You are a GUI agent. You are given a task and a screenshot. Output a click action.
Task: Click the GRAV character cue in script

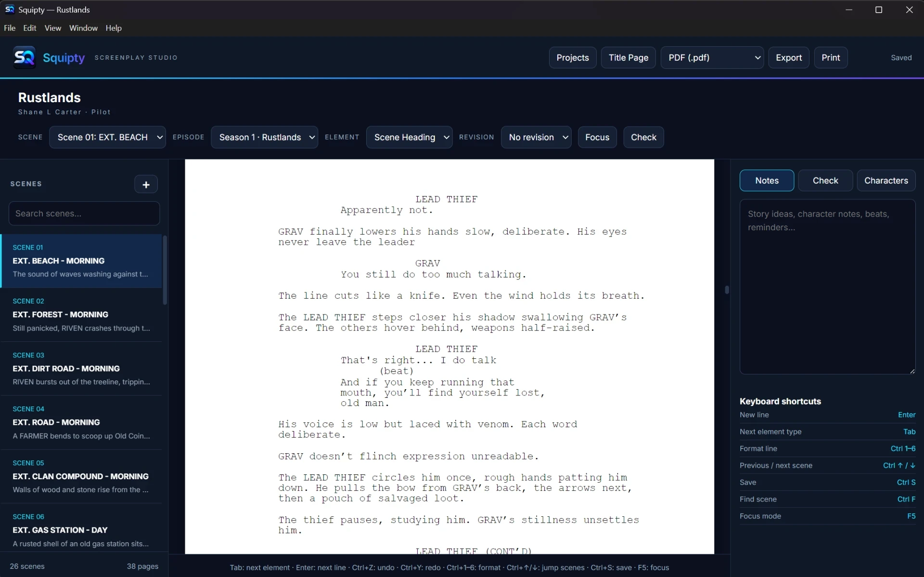click(427, 263)
